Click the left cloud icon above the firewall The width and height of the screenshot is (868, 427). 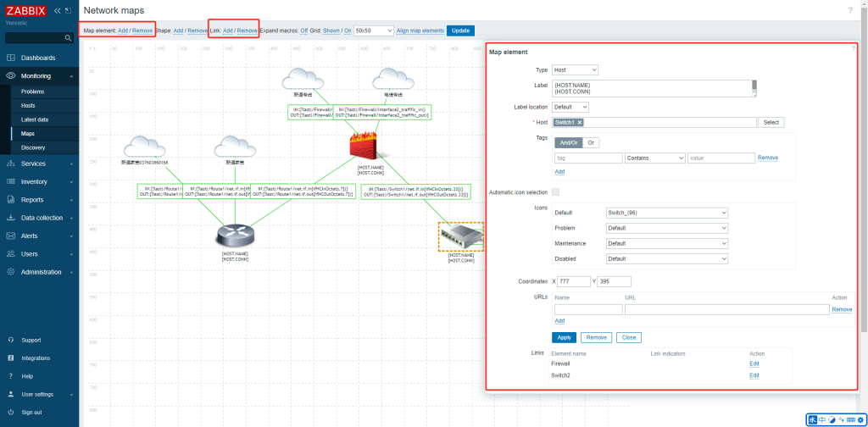(303, 78)
